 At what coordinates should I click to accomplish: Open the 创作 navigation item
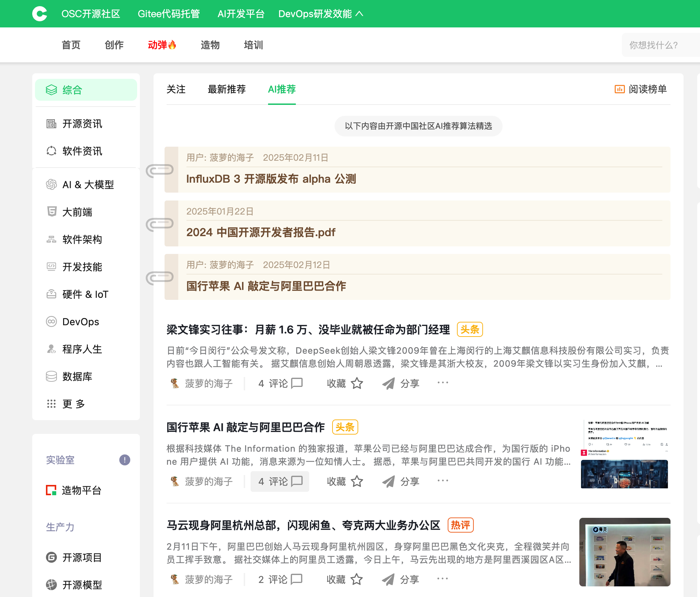point(114,45)
